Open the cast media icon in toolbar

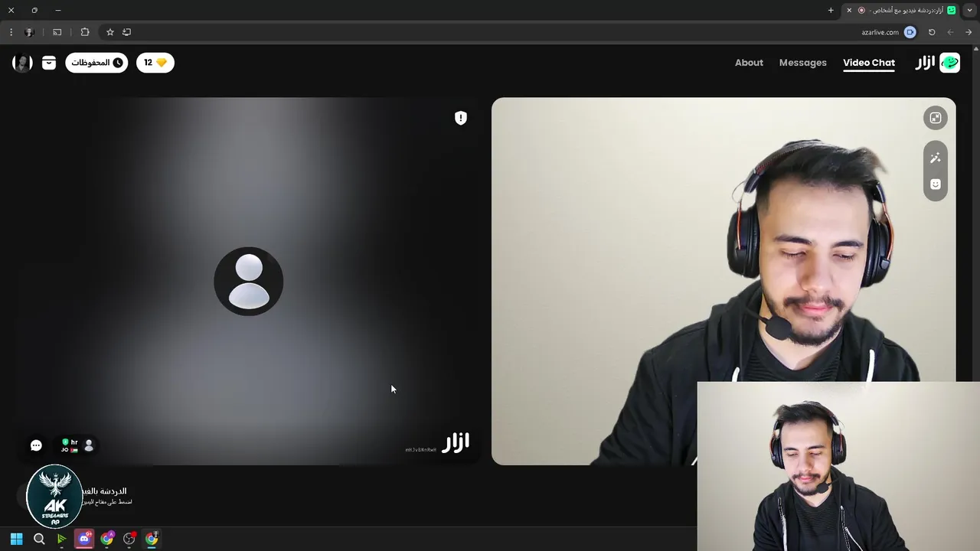(57, 32)
